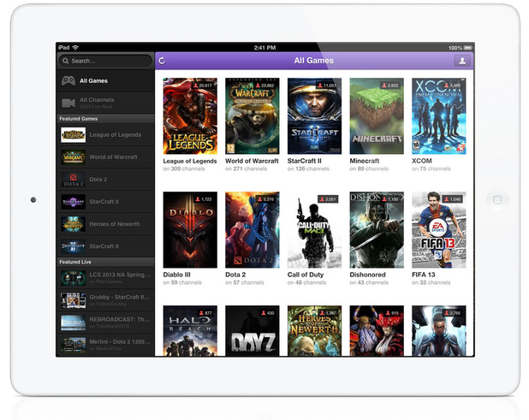Open All Channels in sidebar
Screen dimensions: 529x420
[105, 103]
